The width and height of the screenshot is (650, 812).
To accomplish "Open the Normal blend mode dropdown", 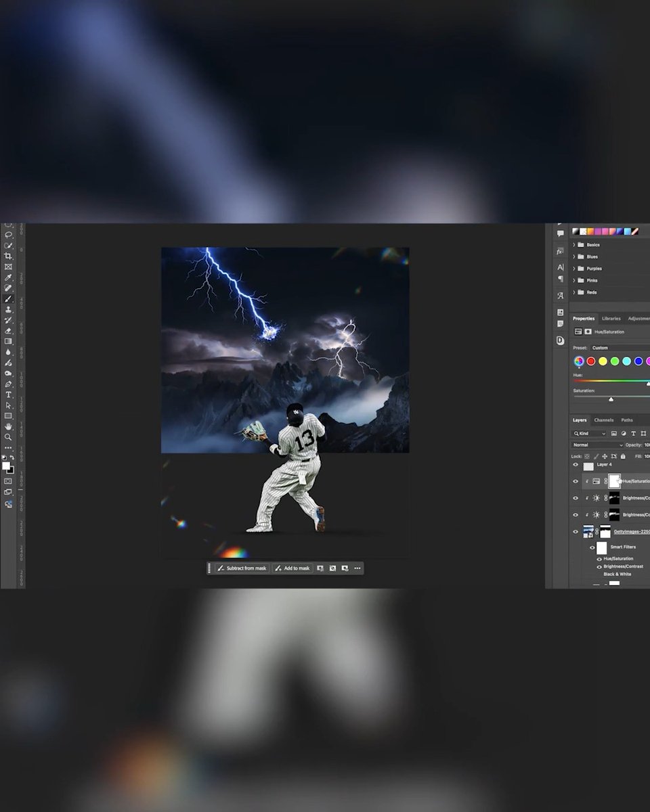I will pyautogui.click(x=597, y=445).
